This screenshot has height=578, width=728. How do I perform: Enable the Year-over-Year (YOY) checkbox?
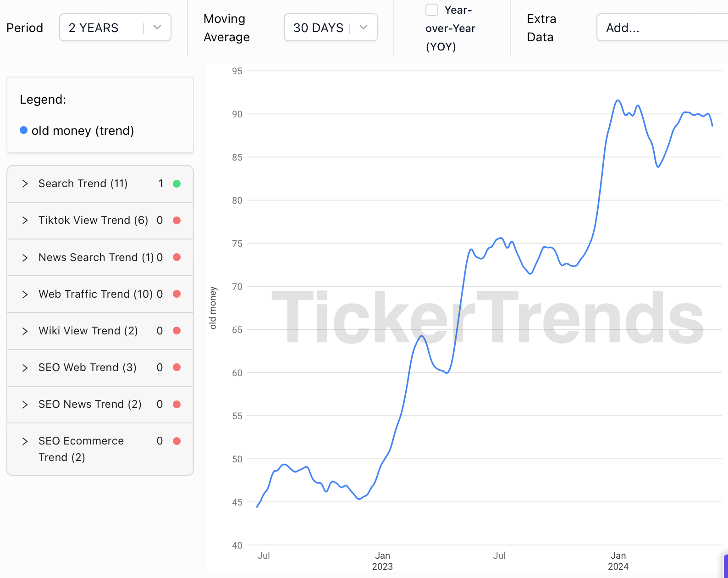(x=431, y=10)
